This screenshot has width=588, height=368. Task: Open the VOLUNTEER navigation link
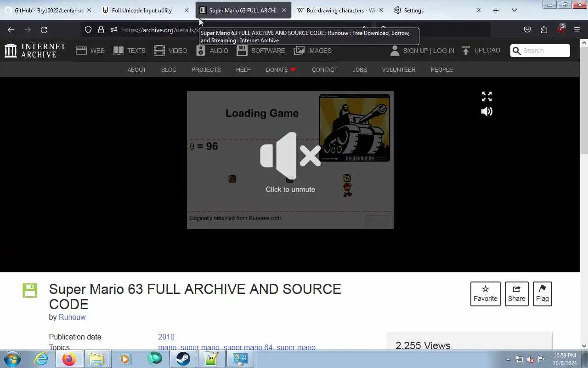(399, 69)
